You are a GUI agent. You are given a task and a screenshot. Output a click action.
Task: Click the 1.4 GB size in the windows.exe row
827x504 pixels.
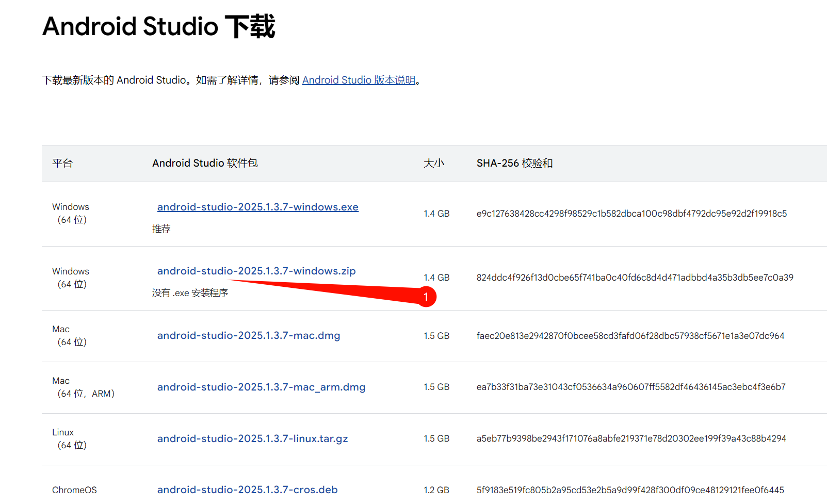click(x=436, y=214)
